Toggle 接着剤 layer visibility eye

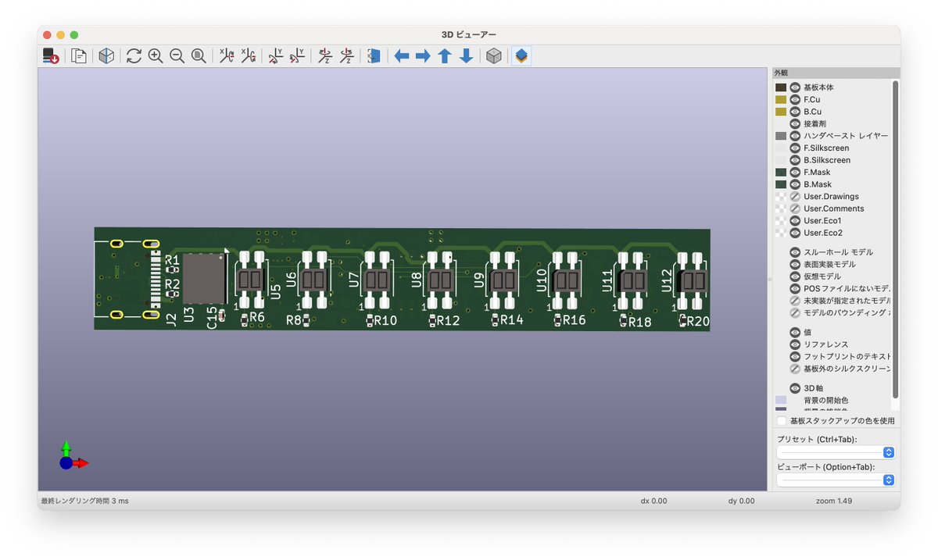[x=795, y=123]
